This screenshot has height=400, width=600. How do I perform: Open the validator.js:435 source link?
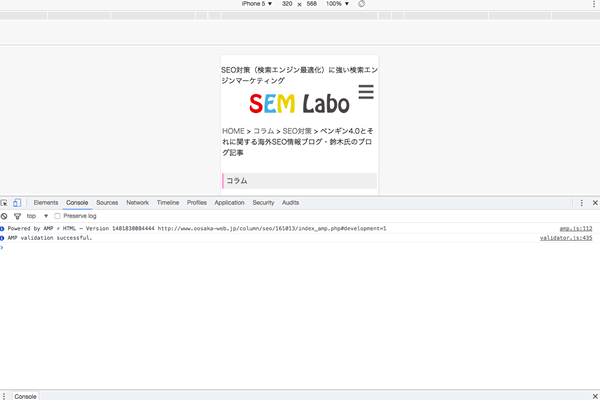[566, 238]
